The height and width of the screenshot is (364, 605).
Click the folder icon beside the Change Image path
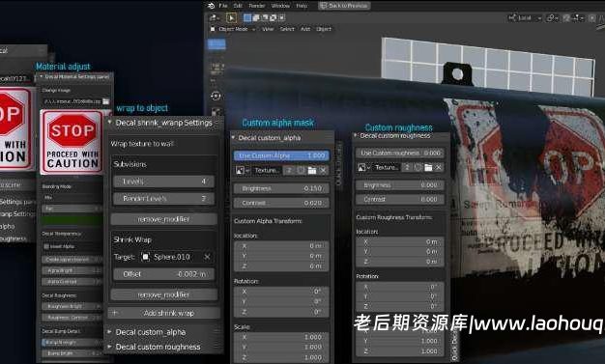105,101
